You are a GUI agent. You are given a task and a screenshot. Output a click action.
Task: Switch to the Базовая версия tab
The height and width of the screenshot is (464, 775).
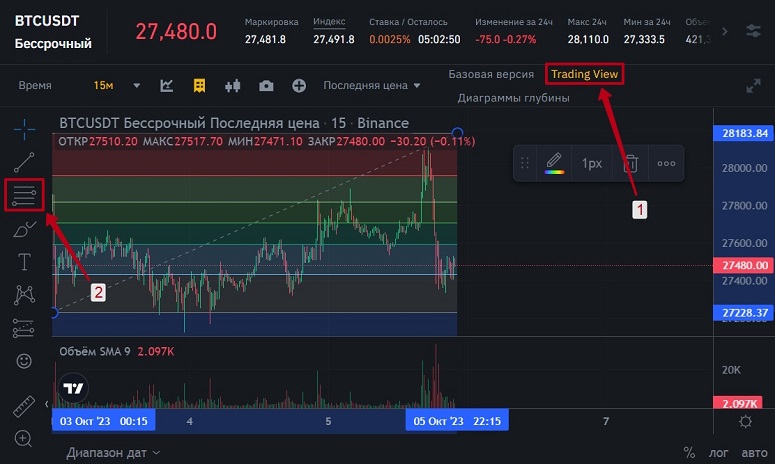point(490,74)
